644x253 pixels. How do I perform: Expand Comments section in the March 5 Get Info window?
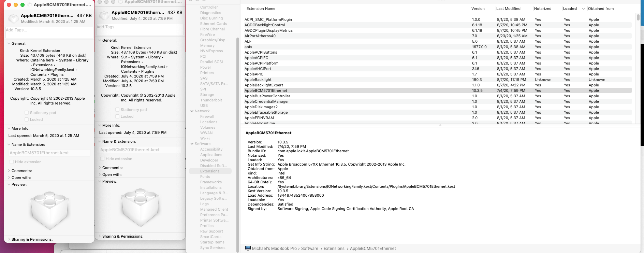tap(9, 171)
